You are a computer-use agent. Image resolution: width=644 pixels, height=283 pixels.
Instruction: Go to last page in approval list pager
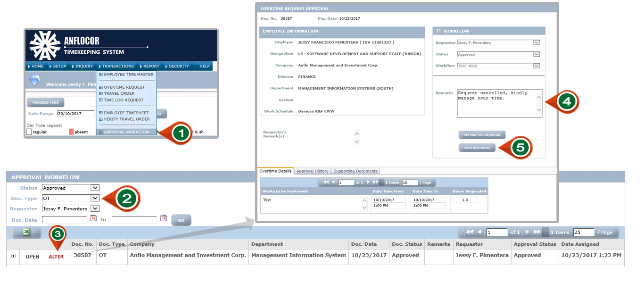coord(537,232)
